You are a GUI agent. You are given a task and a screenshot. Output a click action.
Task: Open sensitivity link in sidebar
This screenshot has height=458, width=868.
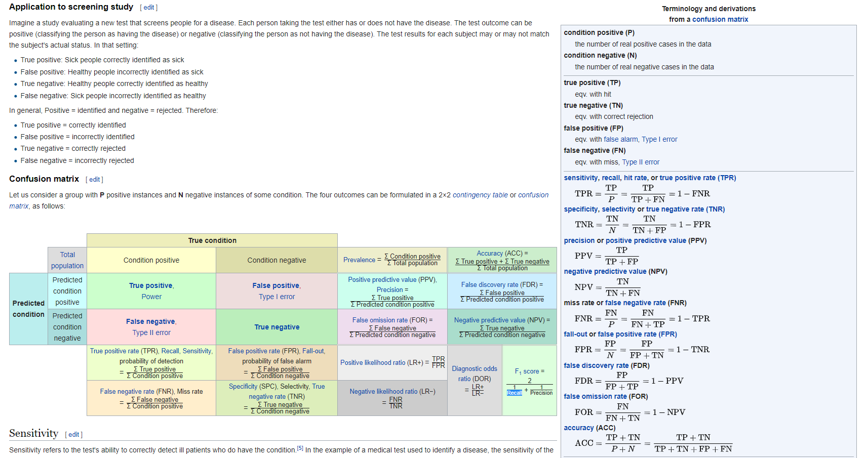pyautogui.click(x=581, y=178)
